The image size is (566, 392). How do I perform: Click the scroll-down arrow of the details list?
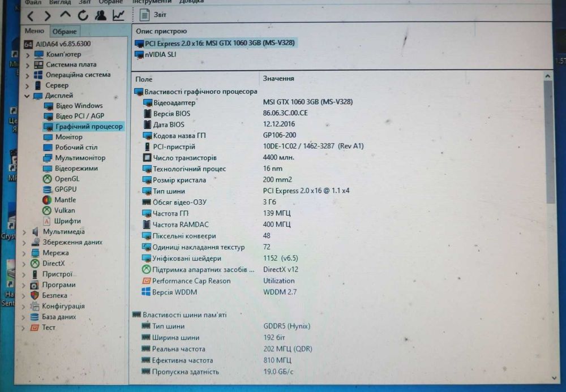pos(554,378)
